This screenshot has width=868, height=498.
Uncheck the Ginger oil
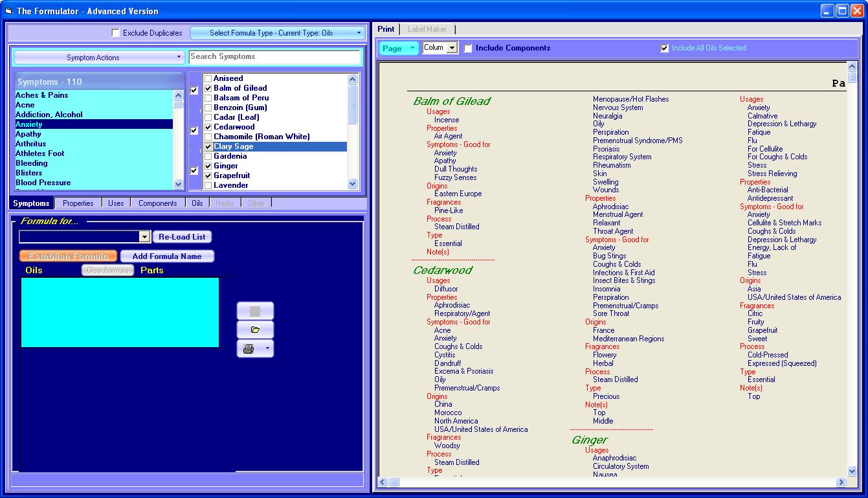coord(207,165)
